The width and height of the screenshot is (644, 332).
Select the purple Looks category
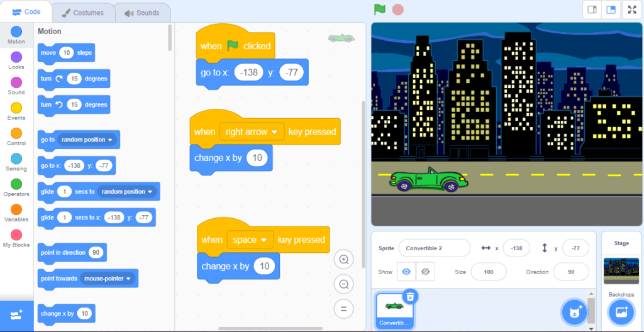(16, 60)
